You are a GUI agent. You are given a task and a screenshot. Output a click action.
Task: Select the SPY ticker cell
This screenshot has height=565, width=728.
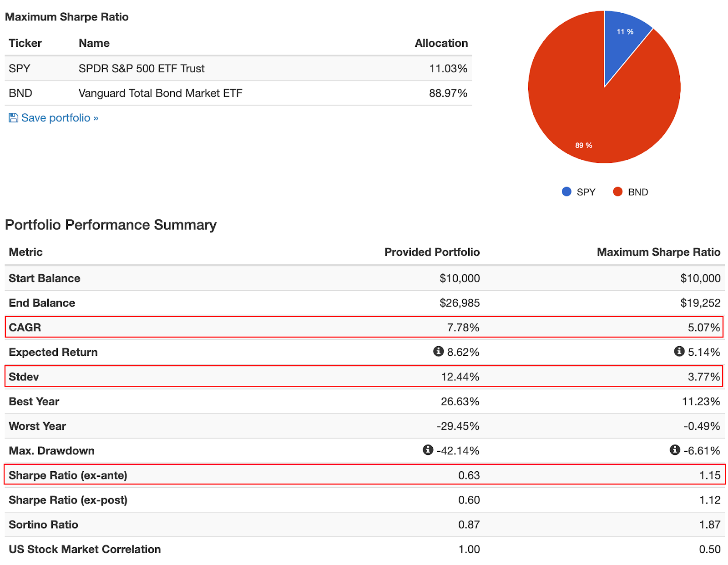20,69
